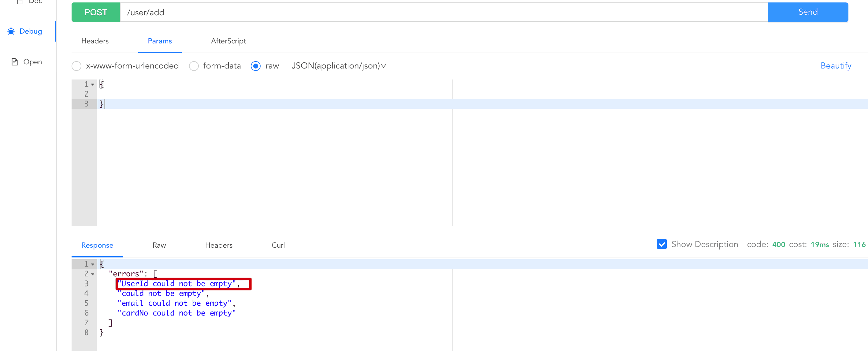Viewport: 868px width, 351px height.
Task: Open the JSON(application/json) content type dropdown
Action: (339, 66)
